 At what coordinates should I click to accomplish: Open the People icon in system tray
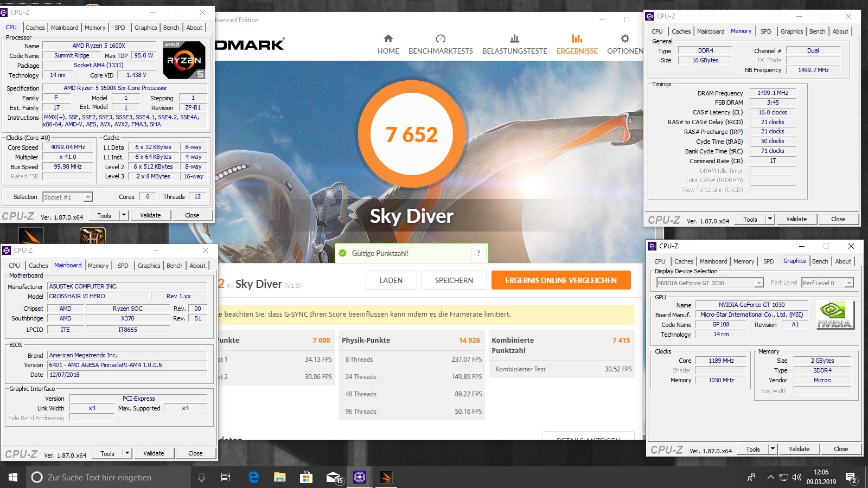tap(751, 477)
